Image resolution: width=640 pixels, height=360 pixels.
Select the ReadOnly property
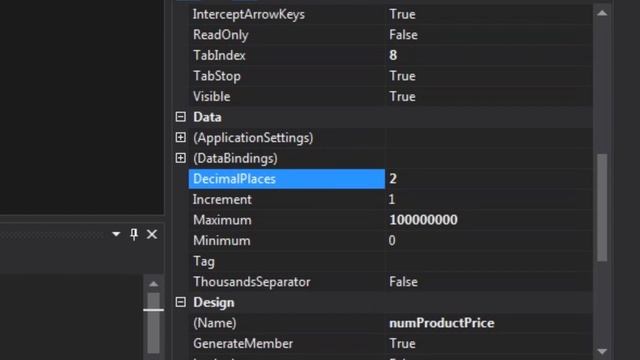coord(220,35)
